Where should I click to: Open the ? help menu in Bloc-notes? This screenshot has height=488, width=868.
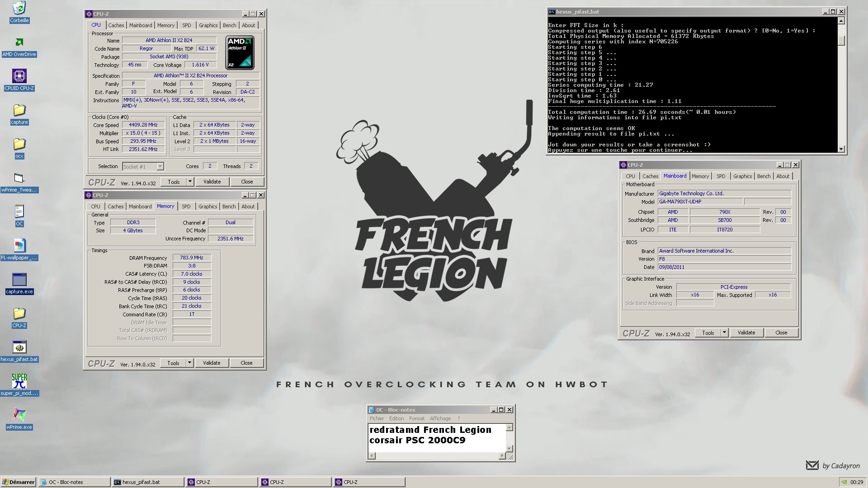(x=458, y=418)
